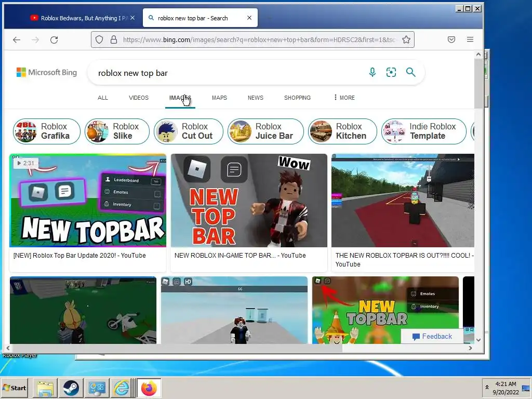This screenshot has width=532, height=399.
Task: Open NEW ROBLOX IN-GAME TOP BAR link
Action: pyautogui.click(x=240, y=256)
